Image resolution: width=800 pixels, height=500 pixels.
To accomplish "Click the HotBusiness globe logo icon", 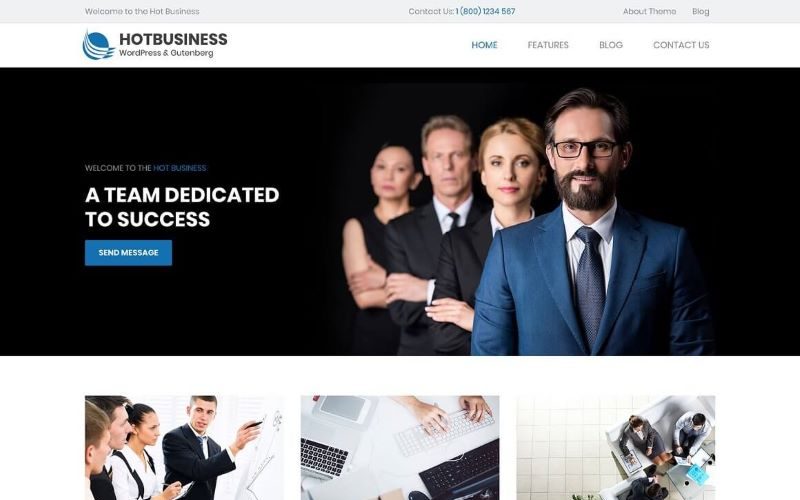I will pos(98,45).
